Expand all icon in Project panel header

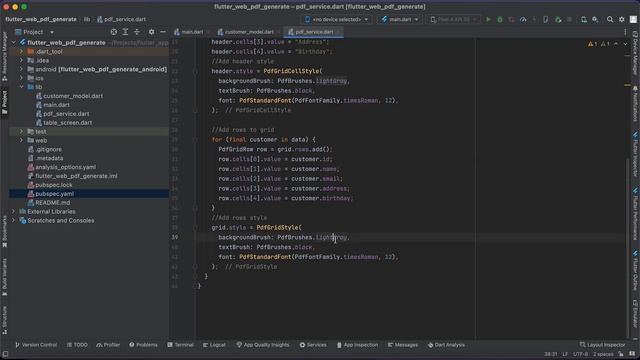pyautogui.click(x=125, y=32)
